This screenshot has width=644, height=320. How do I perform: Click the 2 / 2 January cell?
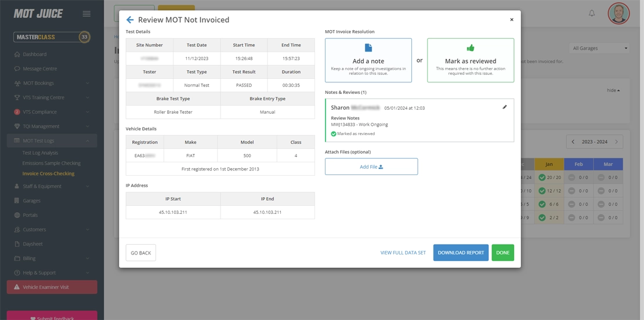point(549,217)
